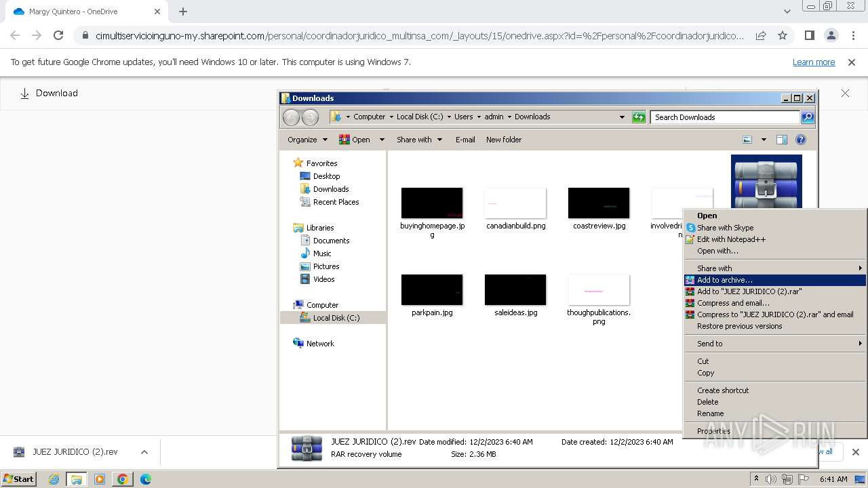Click Explorer Forward navigation arrow
The height and width of the screenshot is (488, 868).
310,117
